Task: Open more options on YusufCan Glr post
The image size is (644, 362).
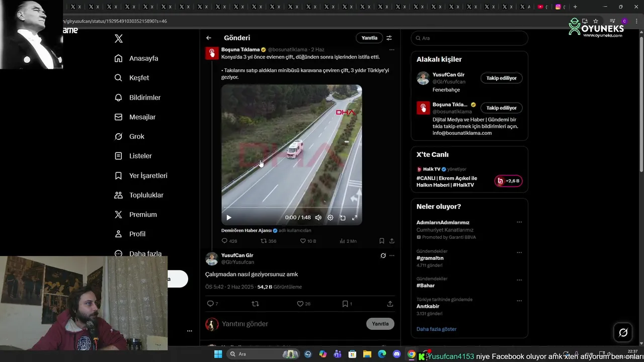Action: pyautogui.click(x=392, y=255)
